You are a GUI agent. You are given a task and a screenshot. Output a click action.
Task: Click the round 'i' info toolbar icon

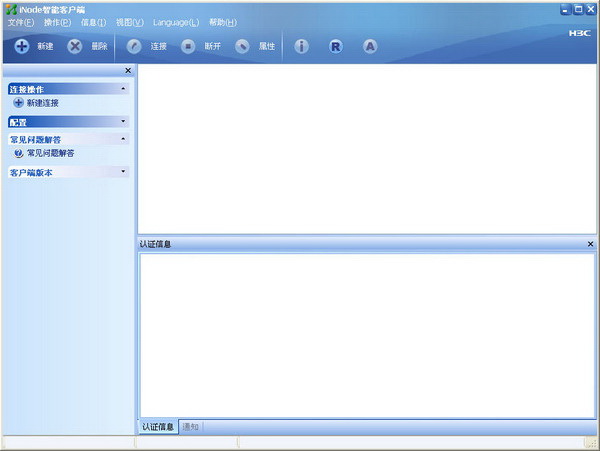(302, 46)
